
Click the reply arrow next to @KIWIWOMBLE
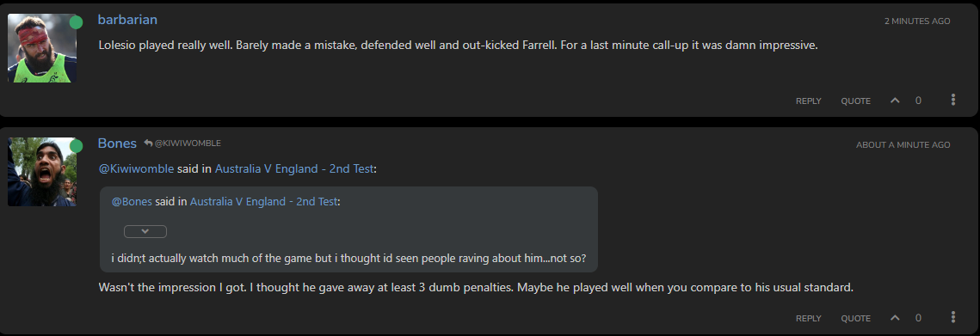[x=148, y=143]
